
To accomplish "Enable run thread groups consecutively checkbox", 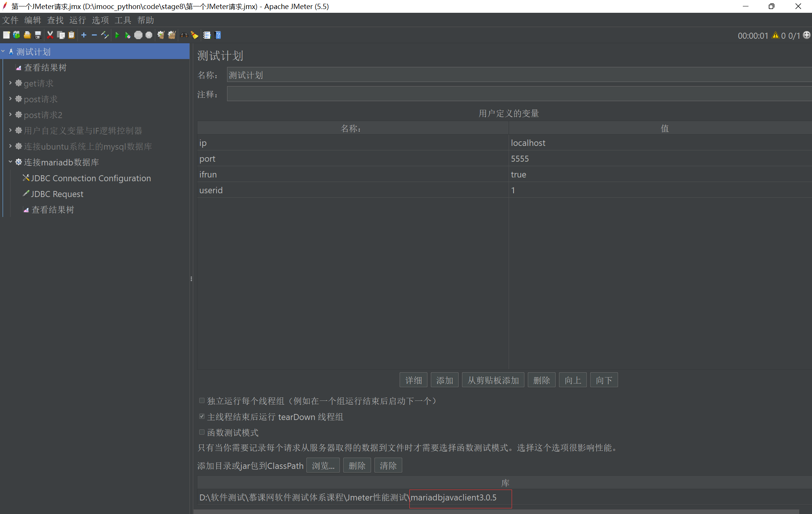I will [x=202, y=401].
